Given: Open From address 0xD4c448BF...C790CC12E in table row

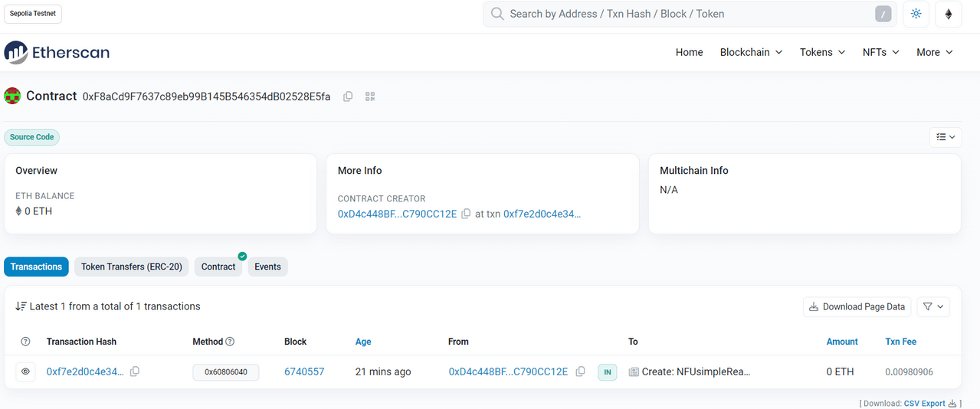Looking at the screenshot, I should [508, 371].
